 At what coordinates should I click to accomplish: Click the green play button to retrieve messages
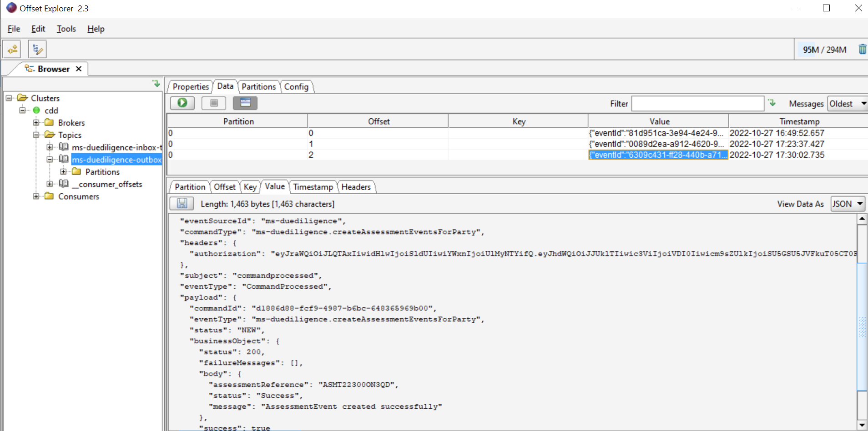[182, 103]
